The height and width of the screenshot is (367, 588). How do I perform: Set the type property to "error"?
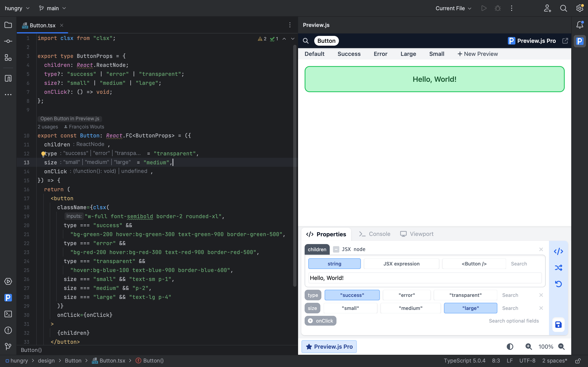click(x=406, y=295)
